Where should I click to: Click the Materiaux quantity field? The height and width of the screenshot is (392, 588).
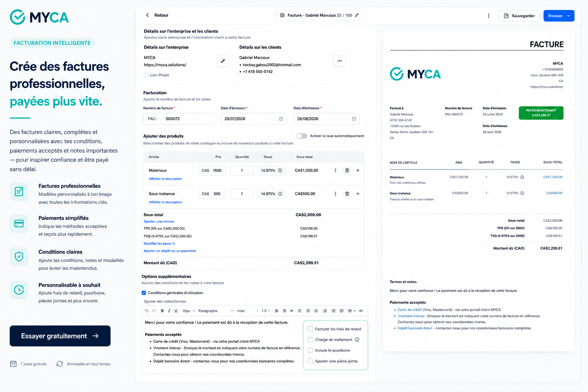pos(242,170)
